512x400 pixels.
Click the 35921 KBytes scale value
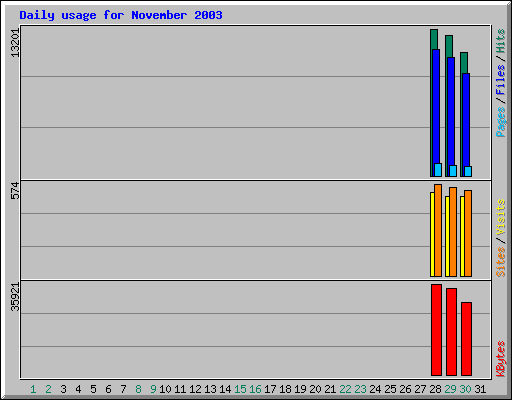pyautogui.click(x=15, y=297)
